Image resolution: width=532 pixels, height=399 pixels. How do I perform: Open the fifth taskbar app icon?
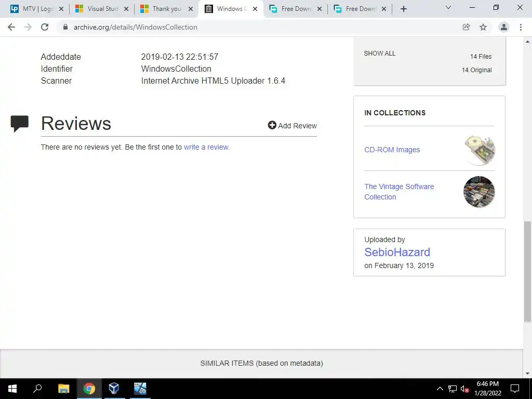[x=140, y=389]
